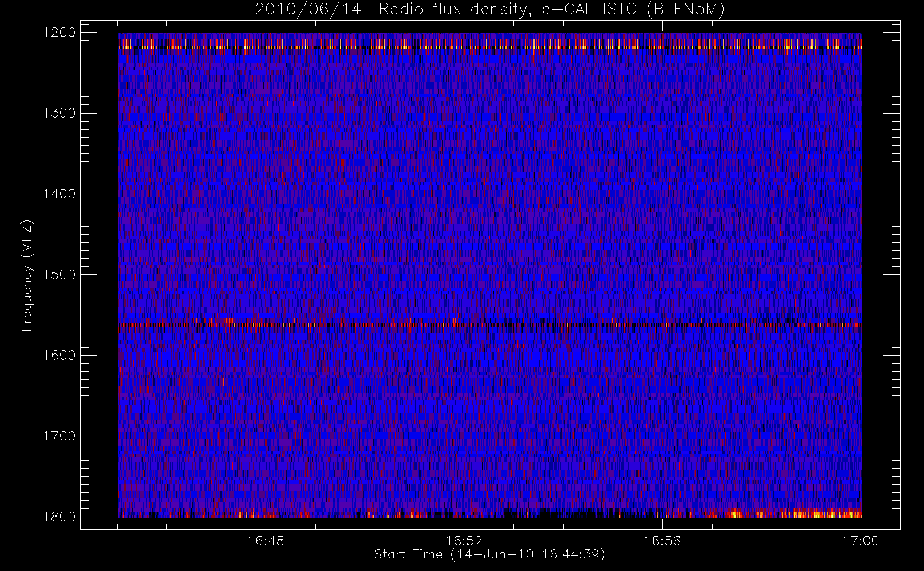Select the 1500 frequency tick label

(x=59, y=275)
